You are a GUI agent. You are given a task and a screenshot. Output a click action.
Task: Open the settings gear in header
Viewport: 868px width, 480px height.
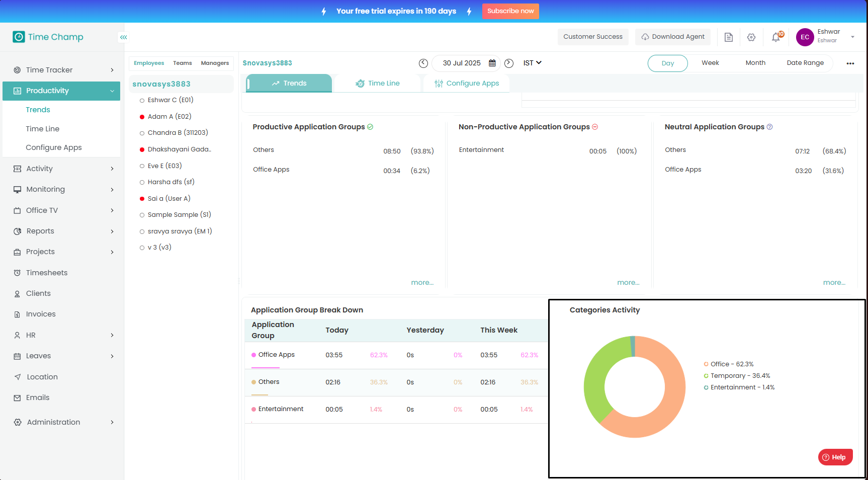point(751,37)
